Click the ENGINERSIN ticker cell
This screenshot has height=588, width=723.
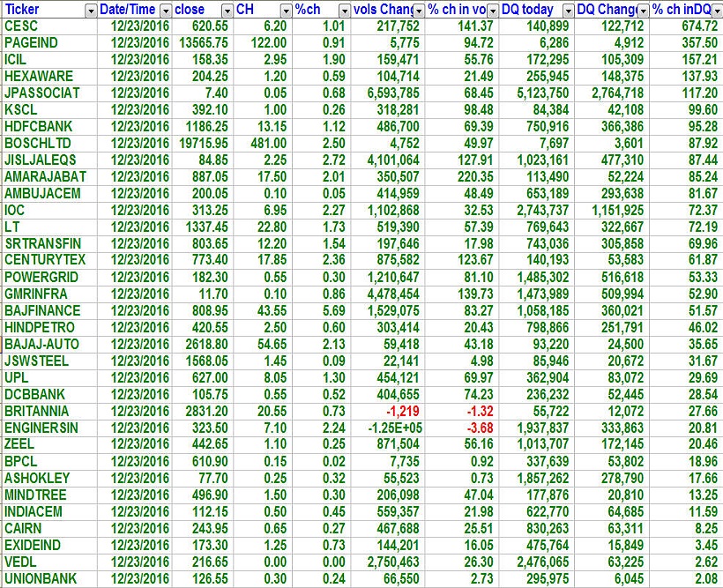(48, 428)
